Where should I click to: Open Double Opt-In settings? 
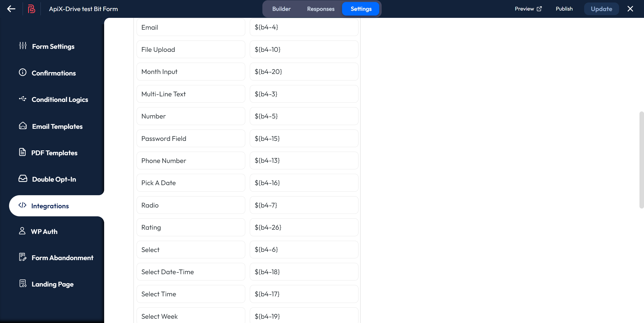[x=54, y=179]
